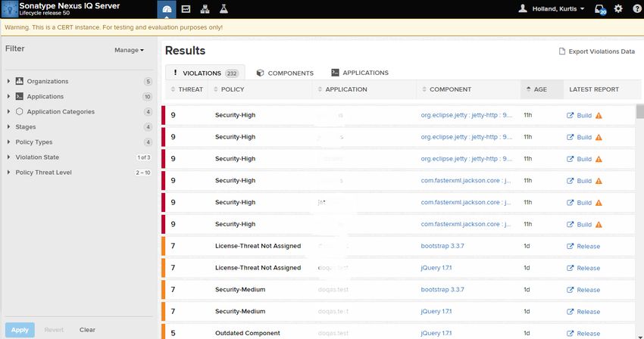Click the Latest Report column header
Viewport: 644px width, 339px height.
[594, 89]
